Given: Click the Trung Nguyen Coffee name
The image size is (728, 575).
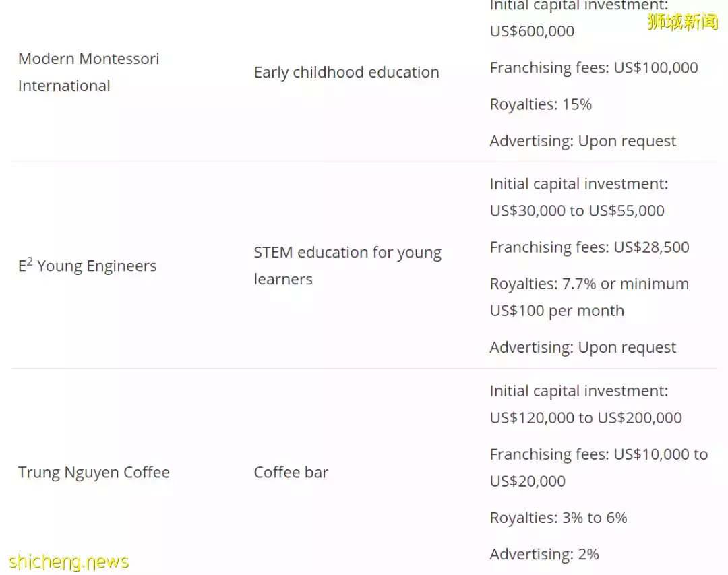Looking at the screenshot, I should [x=94, y=472].
